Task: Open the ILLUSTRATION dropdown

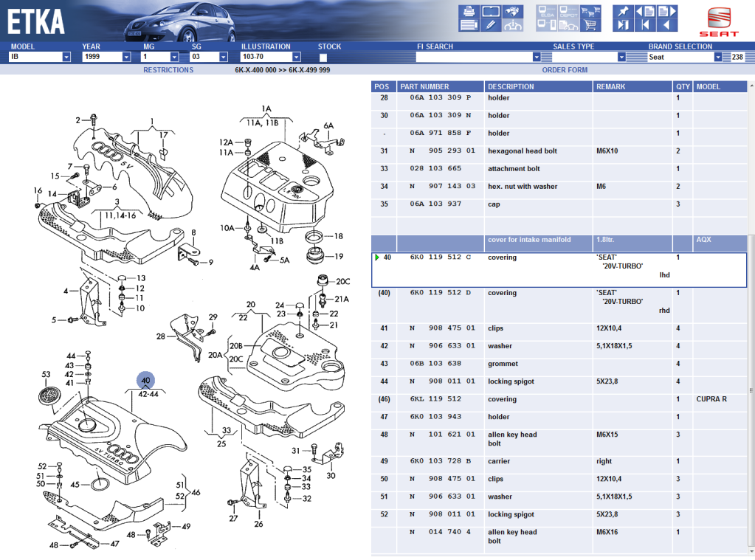Action: pos(296,57)
